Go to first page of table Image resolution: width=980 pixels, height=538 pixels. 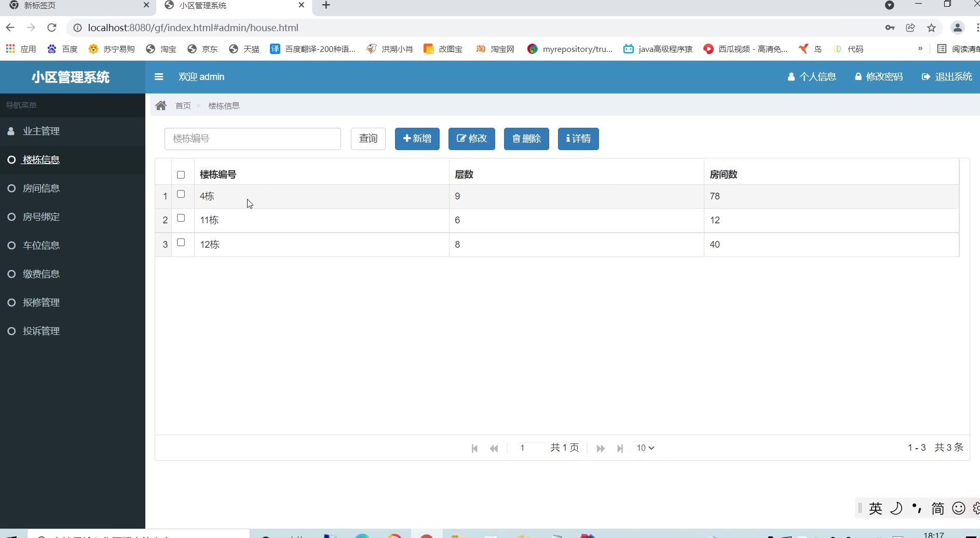[x=474, y=448]
